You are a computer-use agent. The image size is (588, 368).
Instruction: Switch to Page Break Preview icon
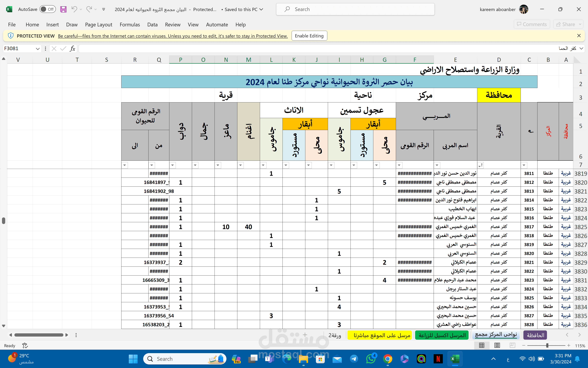(513, 345)
